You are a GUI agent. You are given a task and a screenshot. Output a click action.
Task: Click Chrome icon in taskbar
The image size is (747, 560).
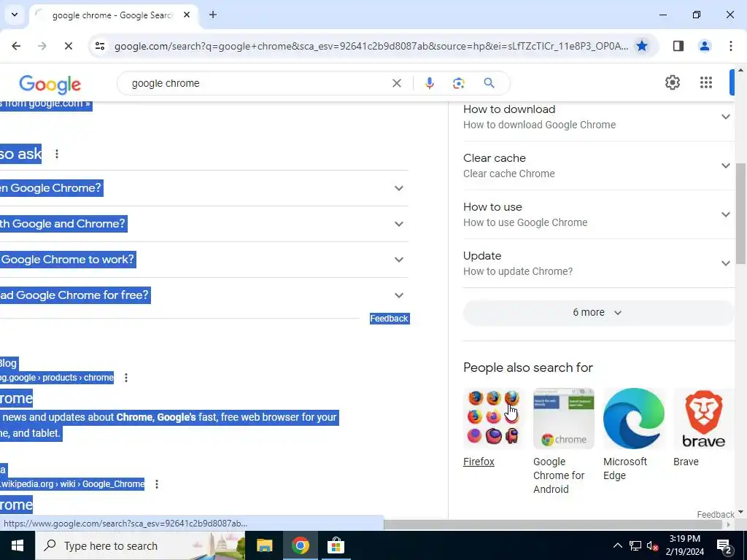pyautogui.click(x=300, y=545)
